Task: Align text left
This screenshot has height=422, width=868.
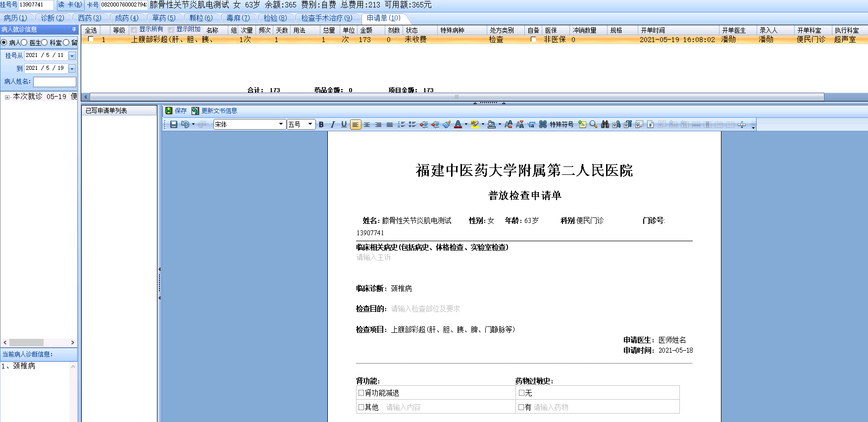Action: tap(356, 124)
